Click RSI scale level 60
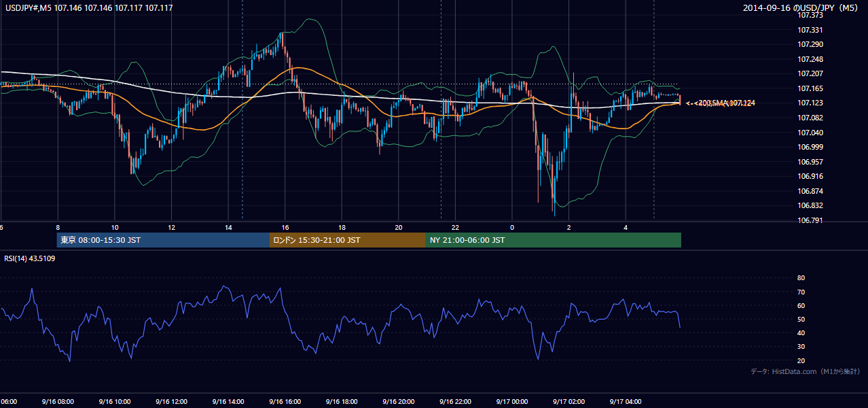 click(x=801, y=305)
